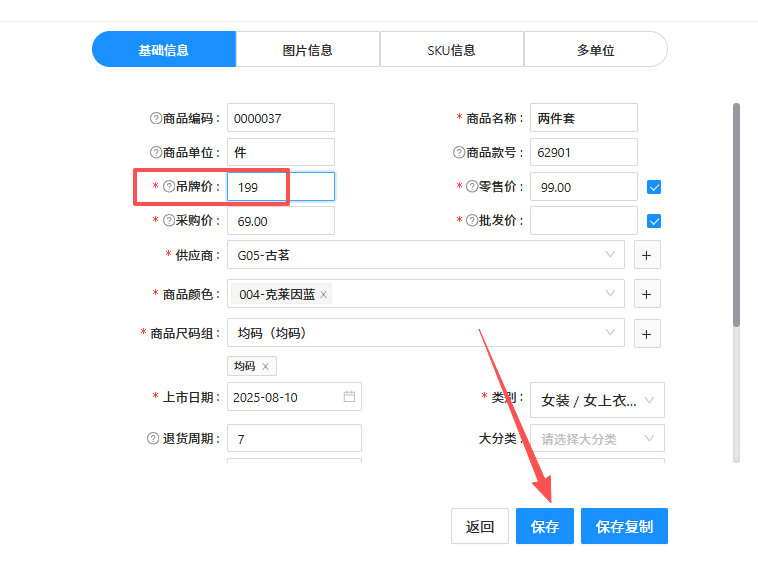Toggle the checkbox next to 零售价
The width and height of the screenshot is (758, 583).
(654, 187)
